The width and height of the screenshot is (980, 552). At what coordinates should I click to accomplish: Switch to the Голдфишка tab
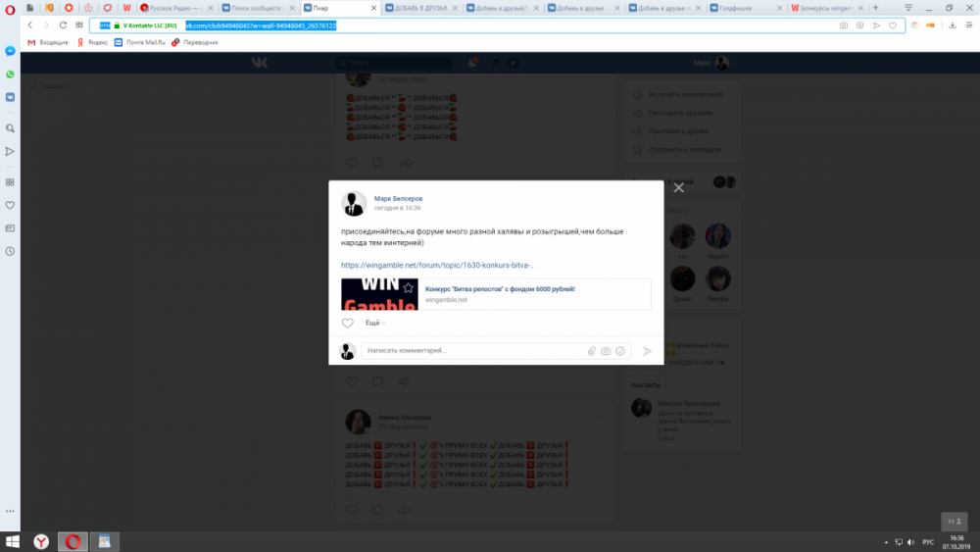(x=746, y=8)
